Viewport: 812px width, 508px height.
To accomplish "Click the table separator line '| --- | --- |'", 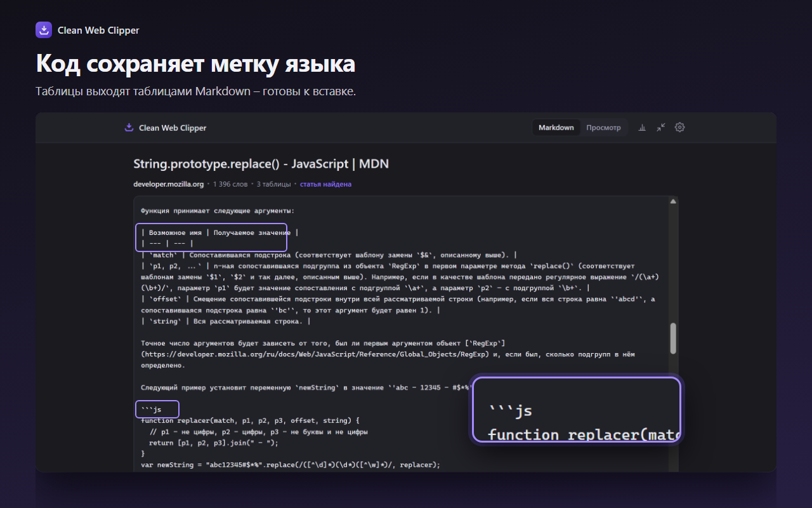I will point(167,243).
